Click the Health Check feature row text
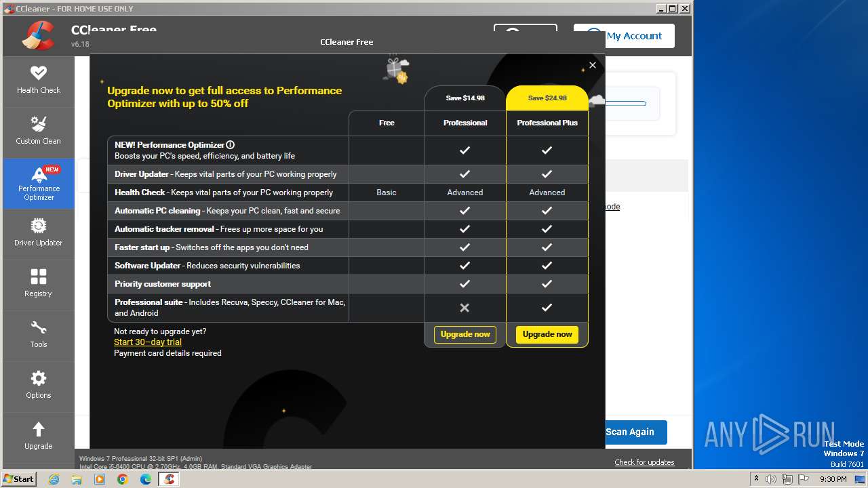Viewport: 868px width, 488px height. point(224,192)
